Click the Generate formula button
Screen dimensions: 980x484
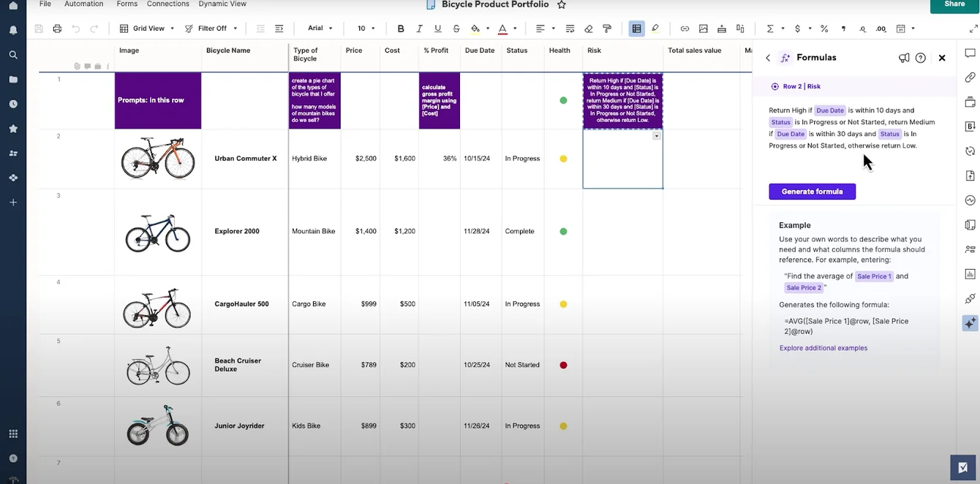click(812, 192)
